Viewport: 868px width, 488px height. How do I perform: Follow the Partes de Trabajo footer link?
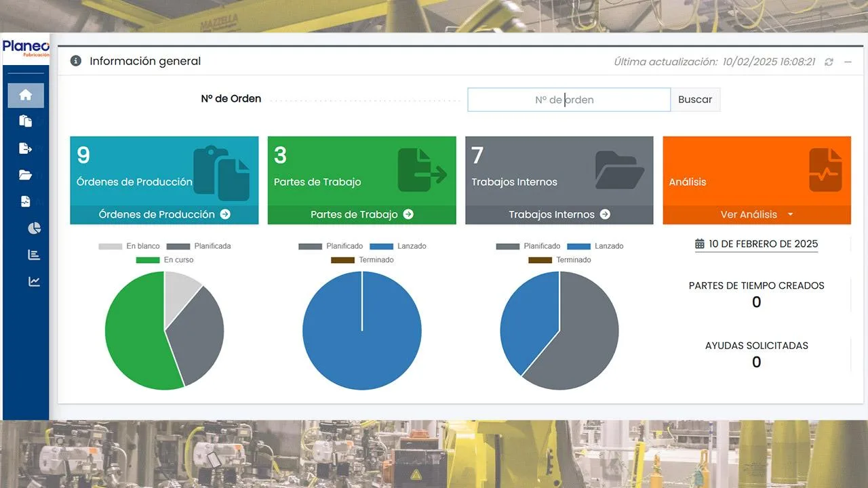(361, 214)
